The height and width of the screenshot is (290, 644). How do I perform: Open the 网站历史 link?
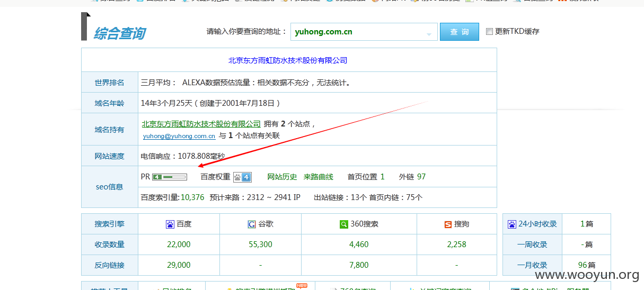coord(282,177)
